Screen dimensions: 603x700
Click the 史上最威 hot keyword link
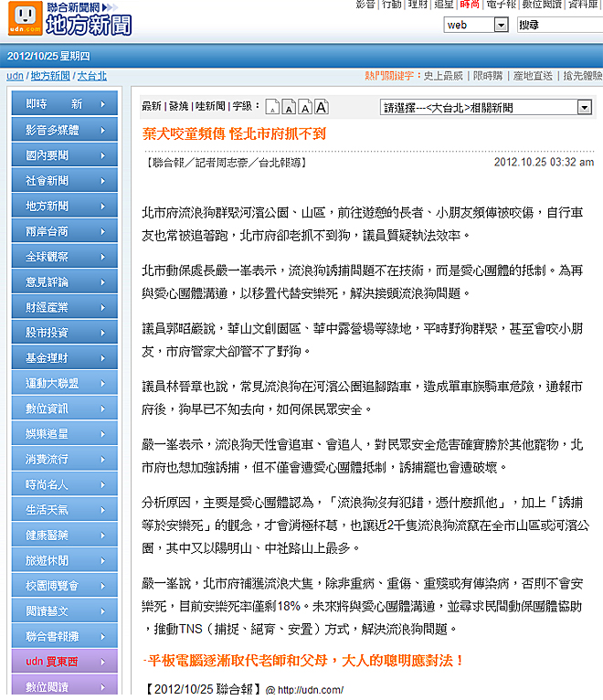[443, 76]
